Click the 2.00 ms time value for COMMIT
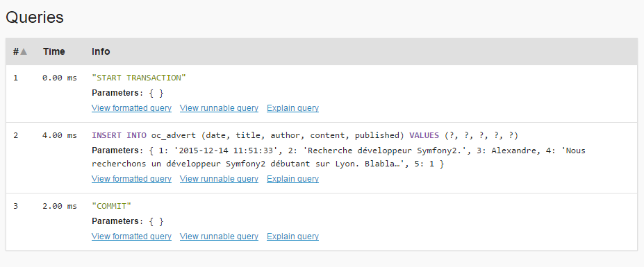 coord(60,206)
